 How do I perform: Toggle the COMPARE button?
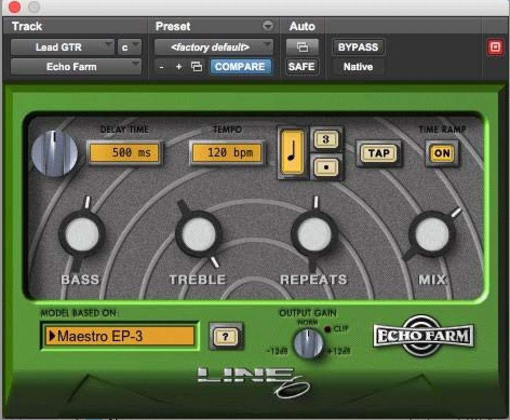(x=240, y=66)
